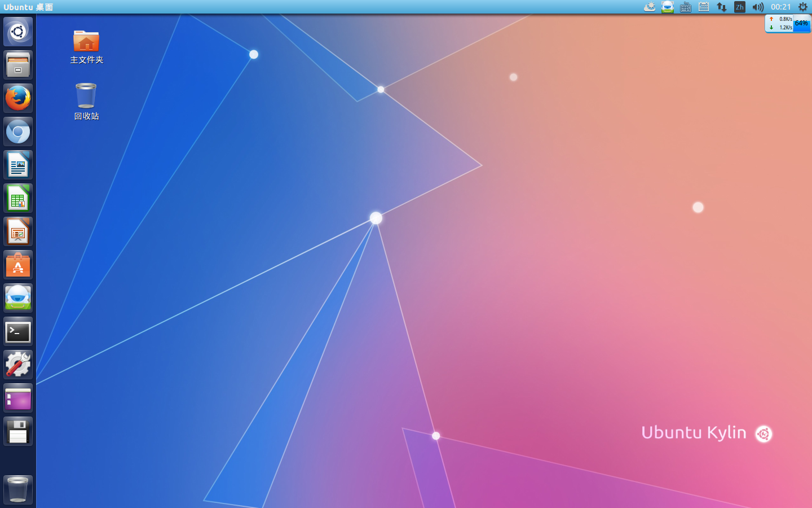Open the sound volume indicator
Image resolution: width=812 pixels, height=508 pixels.
point(758,7)
